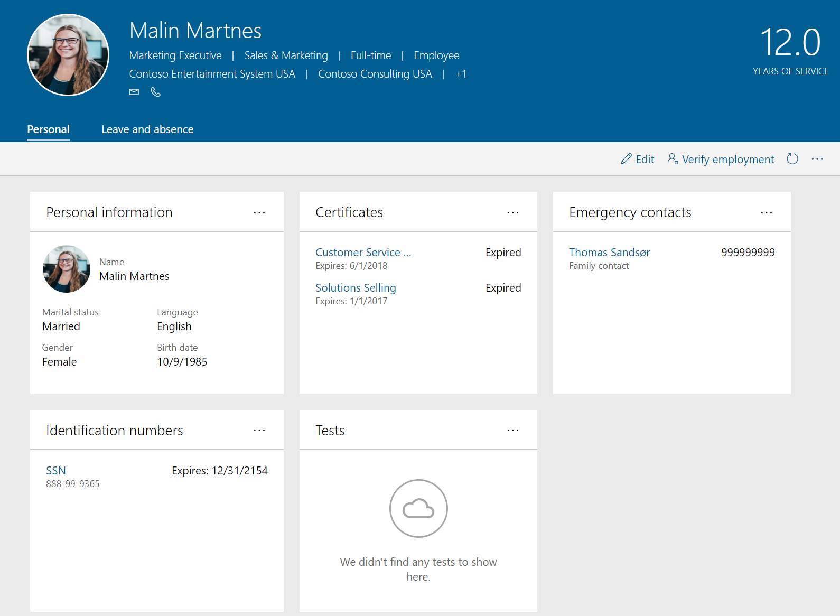The image size is (840, 616).
Task: Open the Solutions Selling certificate link
Action: pyautogui.click(x=356, y=288)
